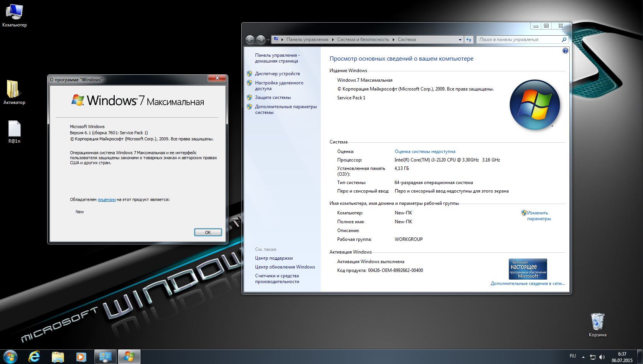The image size is (643, 364).
Task: Select the Система breadcrumb
Action: pos(407,40)
